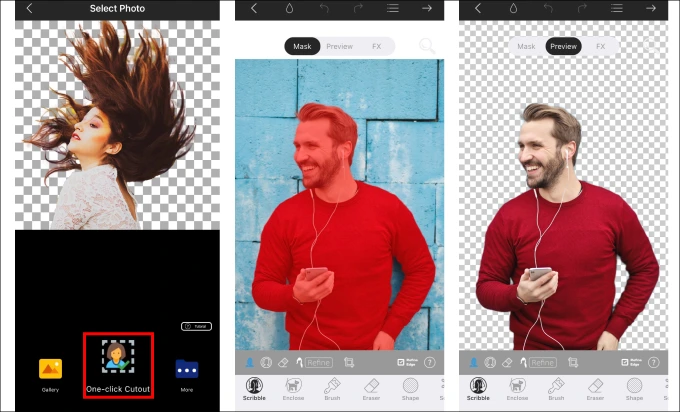The height and width of the screenshot is (412, 680).
Task: Tap the droplet icon on the Mask screen
Action: (x=289, y=8)
